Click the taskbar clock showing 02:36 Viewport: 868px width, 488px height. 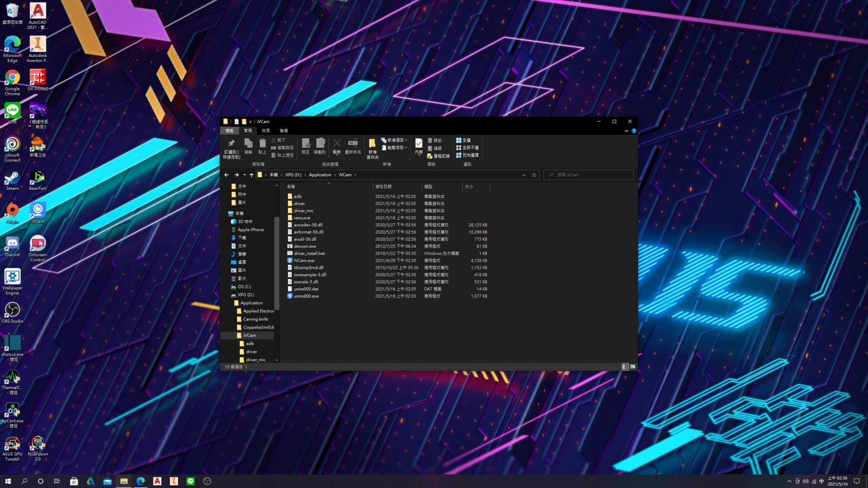837,481
